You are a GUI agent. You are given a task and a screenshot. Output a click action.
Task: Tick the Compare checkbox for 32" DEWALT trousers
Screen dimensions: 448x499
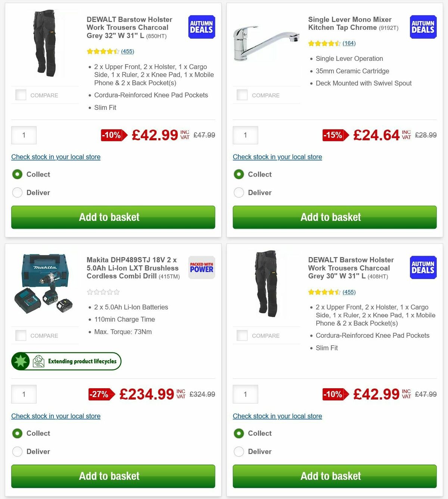pyautogui.click(x=21, y=95)
